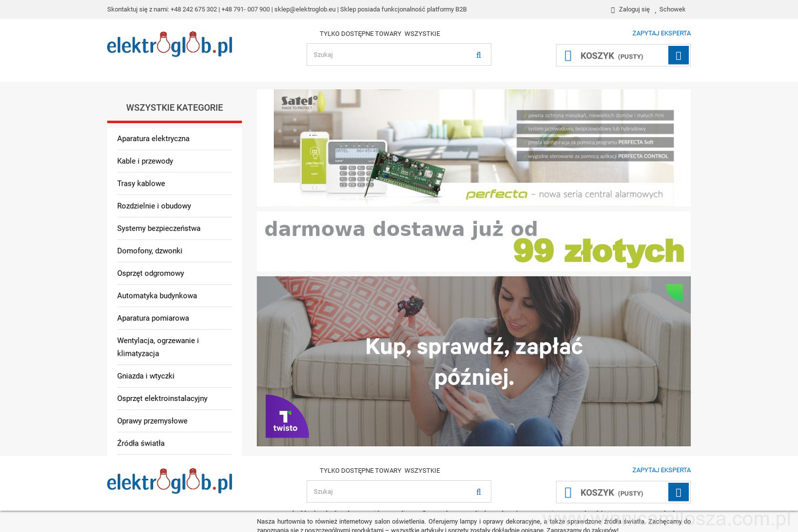Open the elektroglob.pl logo in top header
798x532 pixels.
pyautogui.click(x=170, y=45)
